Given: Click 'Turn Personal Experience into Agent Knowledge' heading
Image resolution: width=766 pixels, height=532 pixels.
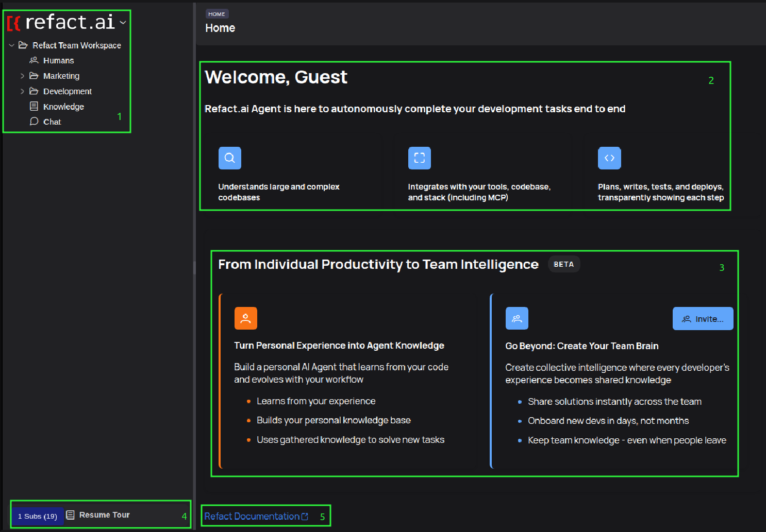Looking at the screenshot, I should (x=339, y=346).
